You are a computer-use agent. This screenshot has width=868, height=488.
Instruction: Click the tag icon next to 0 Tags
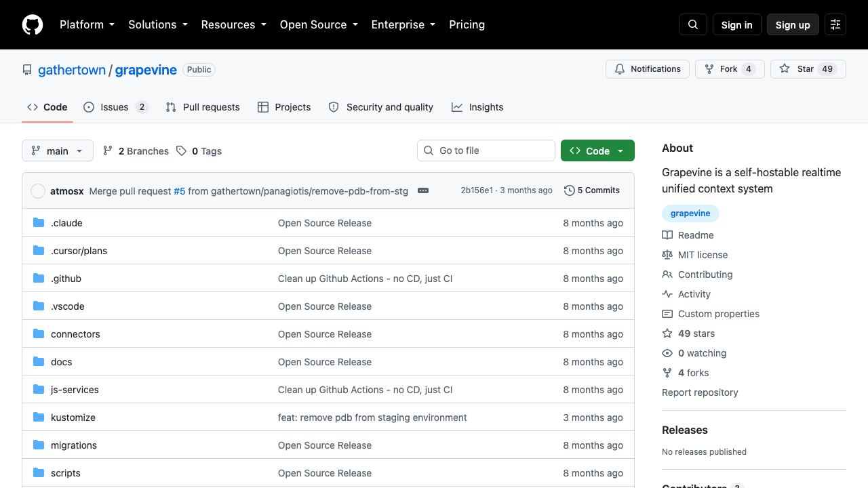181,150
